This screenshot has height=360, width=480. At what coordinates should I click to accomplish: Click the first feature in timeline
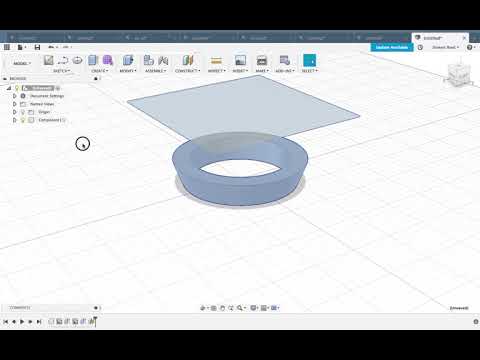tap(51, 322)
